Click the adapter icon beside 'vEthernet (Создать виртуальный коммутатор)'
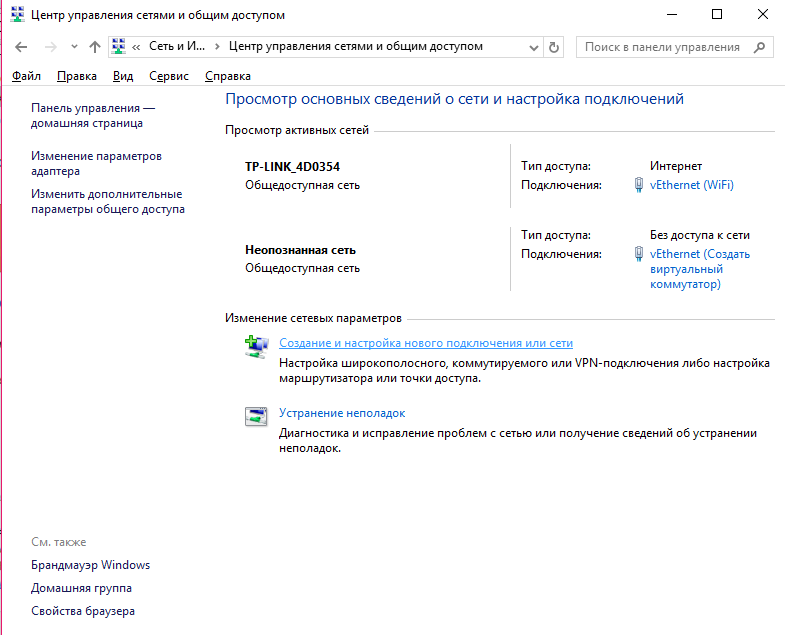The image size is (785, 635). tap(639, 254)
